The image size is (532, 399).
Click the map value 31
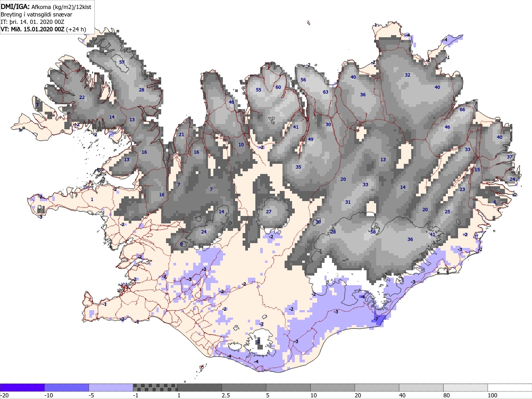348,202
